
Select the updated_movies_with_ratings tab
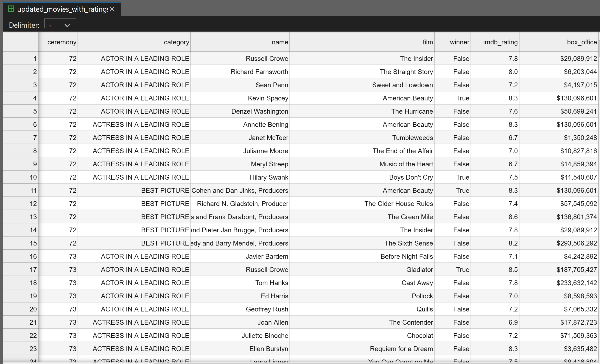coord(62,9)
